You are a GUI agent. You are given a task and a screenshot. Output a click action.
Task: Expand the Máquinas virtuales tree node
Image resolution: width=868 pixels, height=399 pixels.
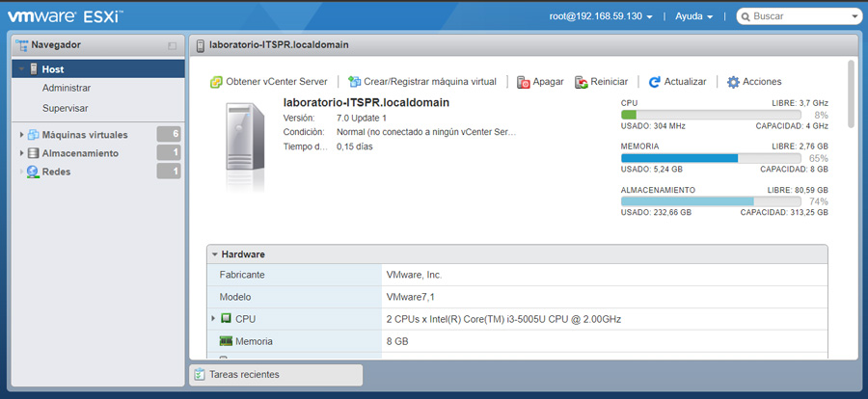21,135
